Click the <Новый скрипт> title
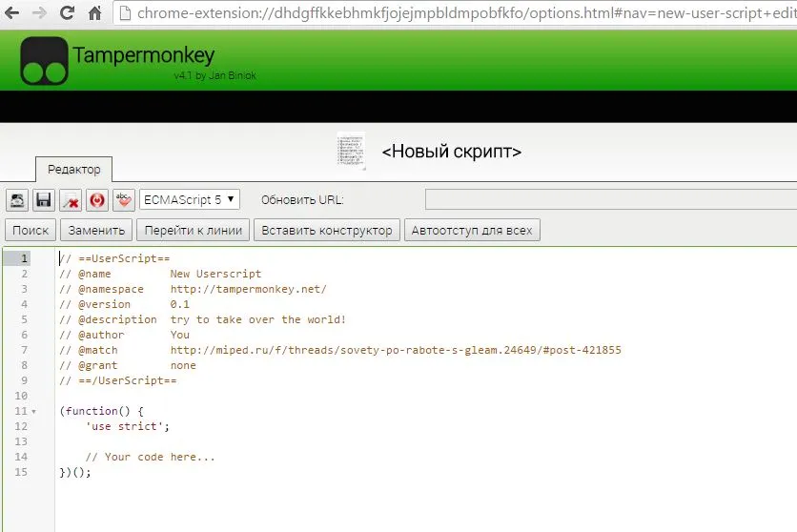Image resolution: width=797 pixels, height=532 pixels. 451,152
